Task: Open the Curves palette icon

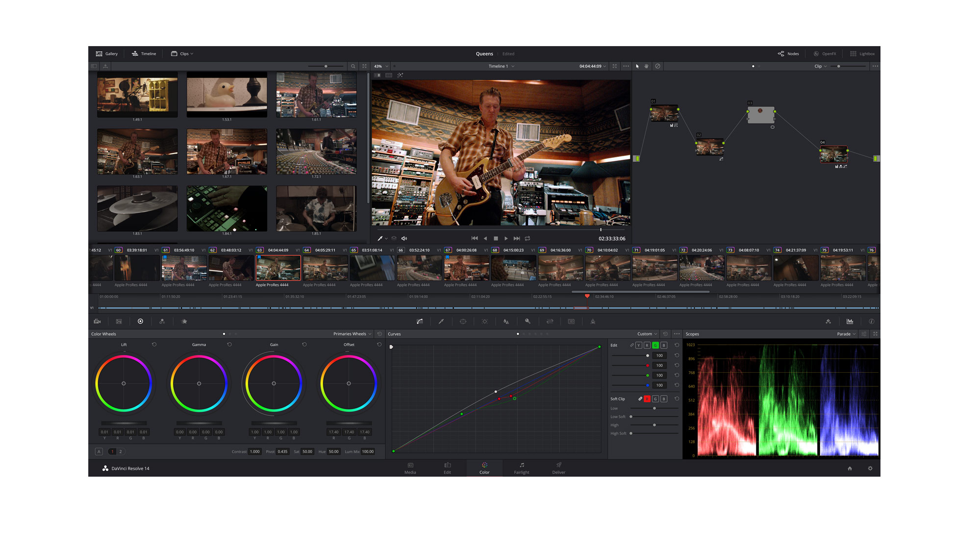Action: (420, 322)
